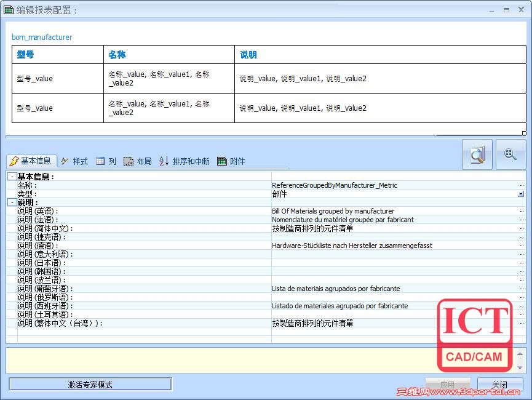This screenshot has height=400, width=532.
Task: Click 'Nomenclature du matériel groupée par fabricant'
Action: click(343, 220)
